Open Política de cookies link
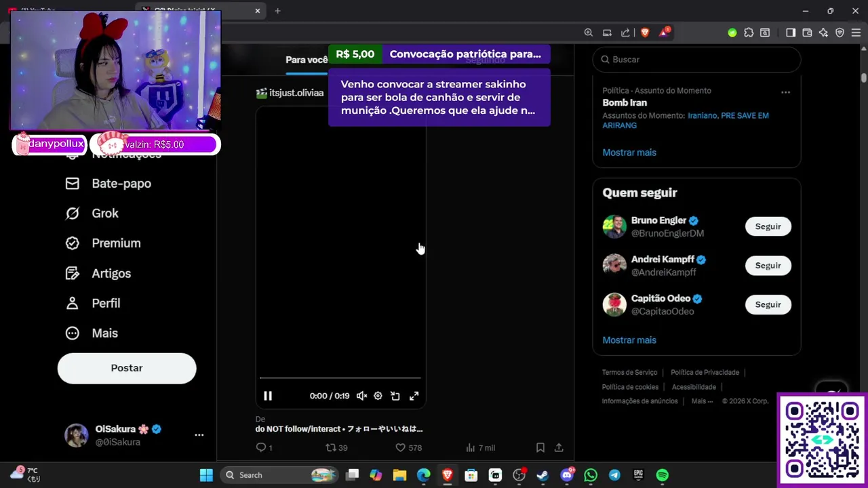The width and height of the screenshot is (868, 488). tap(630, 387)
